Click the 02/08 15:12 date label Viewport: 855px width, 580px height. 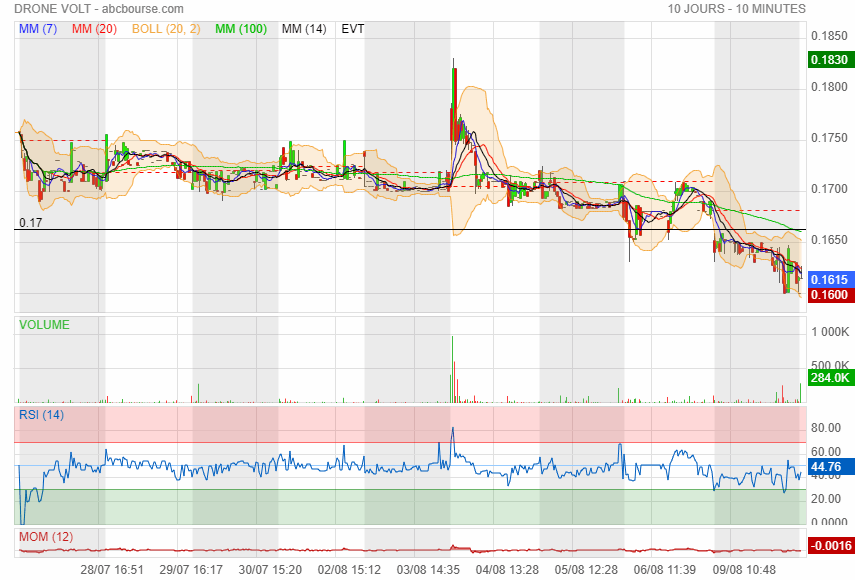349,570
